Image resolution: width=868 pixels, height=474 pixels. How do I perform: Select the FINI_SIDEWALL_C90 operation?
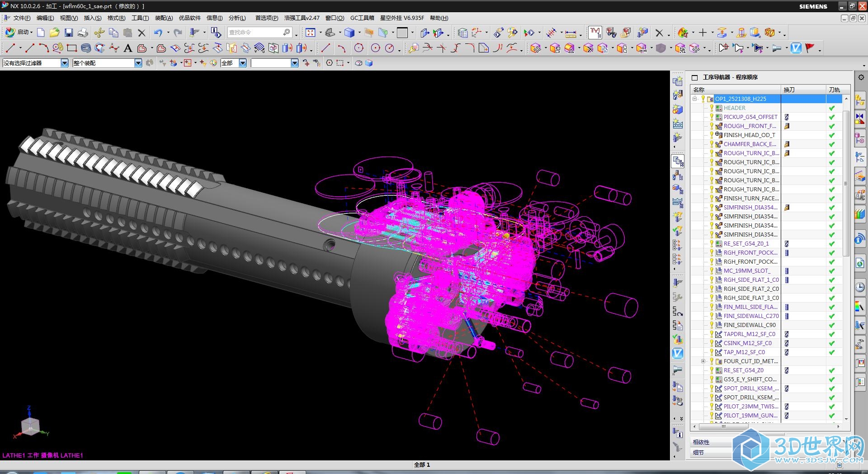[x=750, y=325]
